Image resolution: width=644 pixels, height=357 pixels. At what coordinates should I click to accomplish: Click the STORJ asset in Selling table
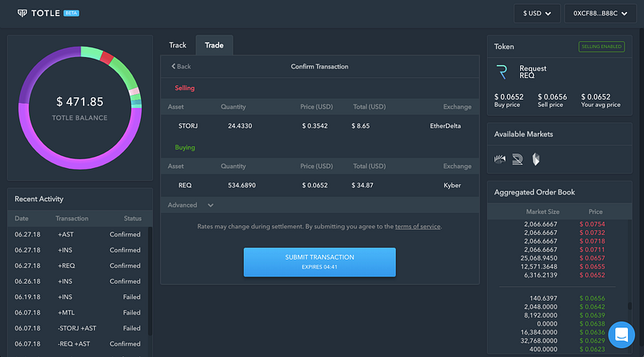tap(188, 126)
